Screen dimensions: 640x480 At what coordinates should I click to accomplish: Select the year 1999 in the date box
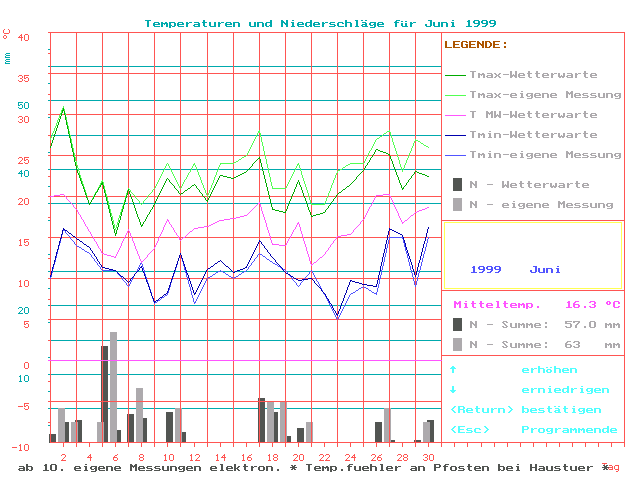click(486, 270)
